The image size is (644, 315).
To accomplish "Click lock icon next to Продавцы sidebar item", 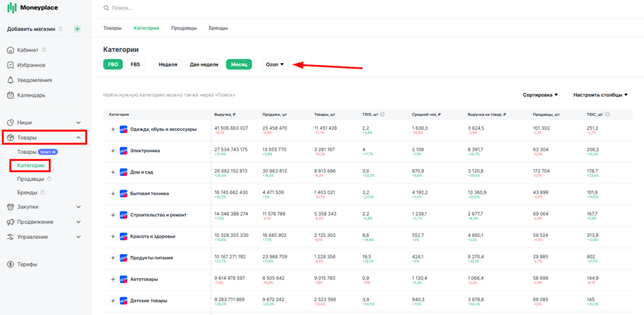I will [x=49, y=179].
